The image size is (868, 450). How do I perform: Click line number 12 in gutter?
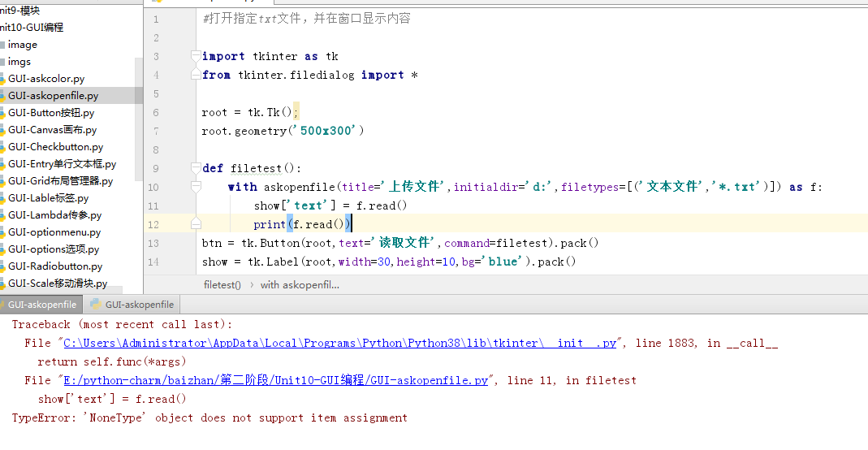tap(153, 225)
